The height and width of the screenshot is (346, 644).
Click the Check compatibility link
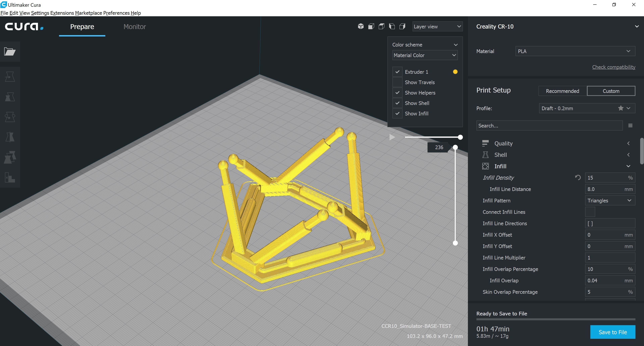point(613,67)
